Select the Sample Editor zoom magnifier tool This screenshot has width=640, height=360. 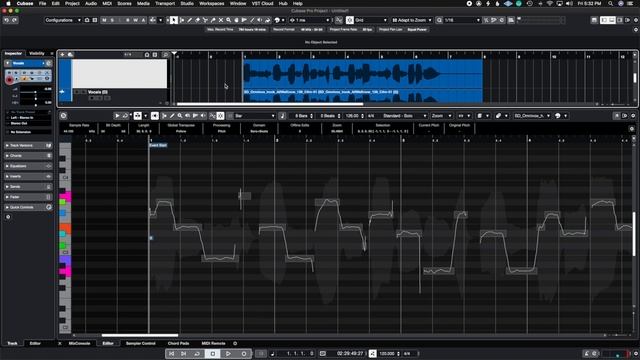(180, 116)
